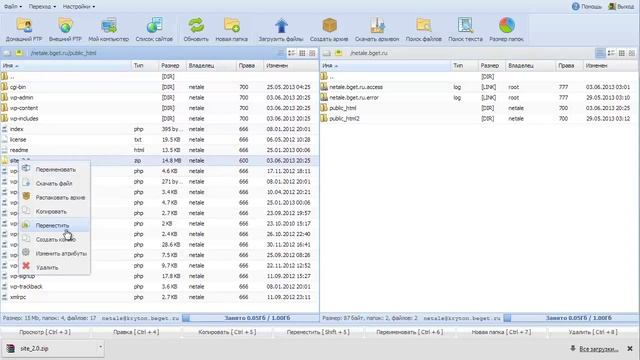Switch the right panel to the first view mode
This screenshot has height=360, width=640.
(600, 53)
